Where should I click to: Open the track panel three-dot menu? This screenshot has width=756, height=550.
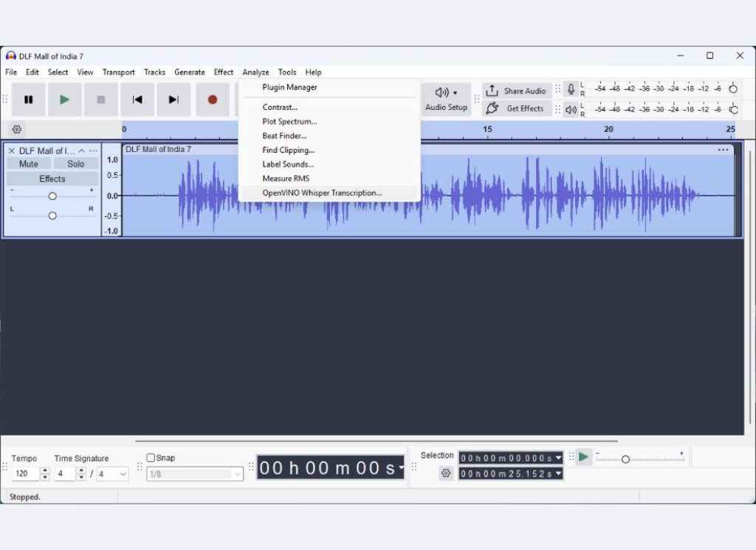point(93,151)
